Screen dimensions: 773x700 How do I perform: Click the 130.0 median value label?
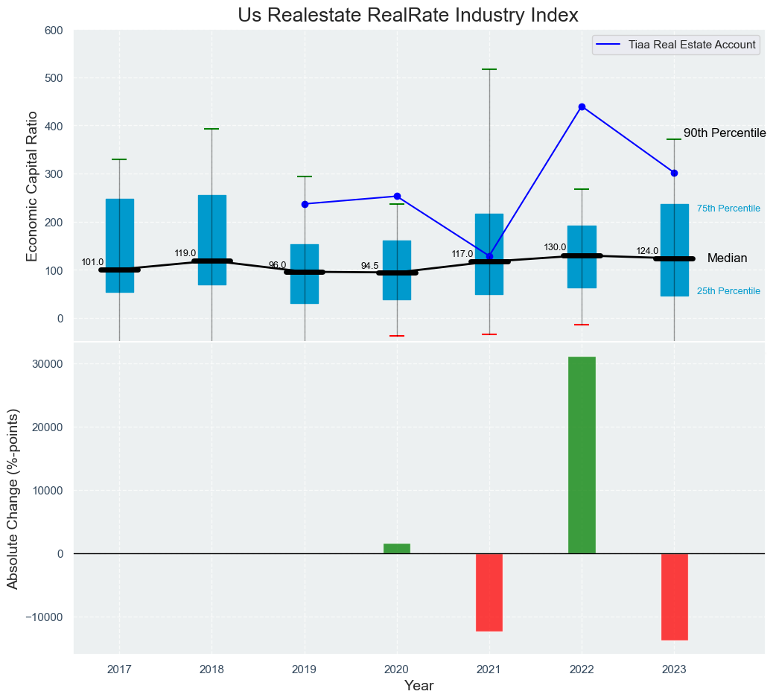point(555,247)
